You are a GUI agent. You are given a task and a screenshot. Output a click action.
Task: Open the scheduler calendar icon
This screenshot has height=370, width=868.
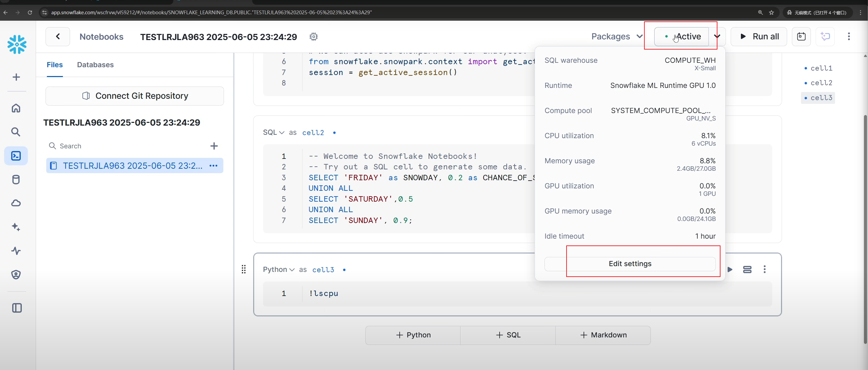coord(801,36)
